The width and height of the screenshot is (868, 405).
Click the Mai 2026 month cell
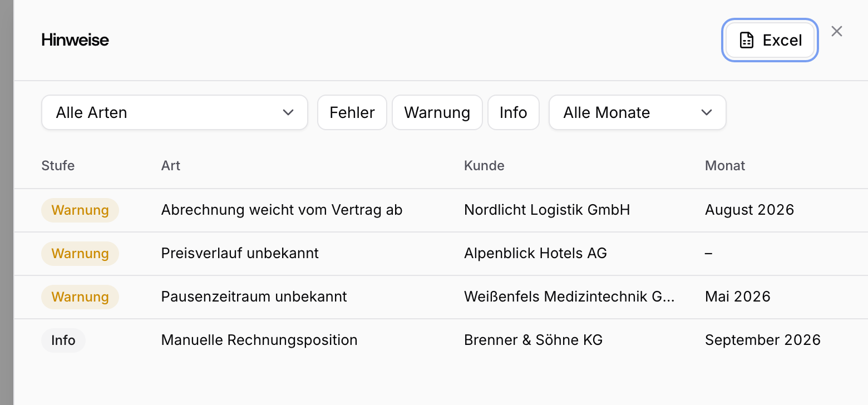[x=738, y=297]
